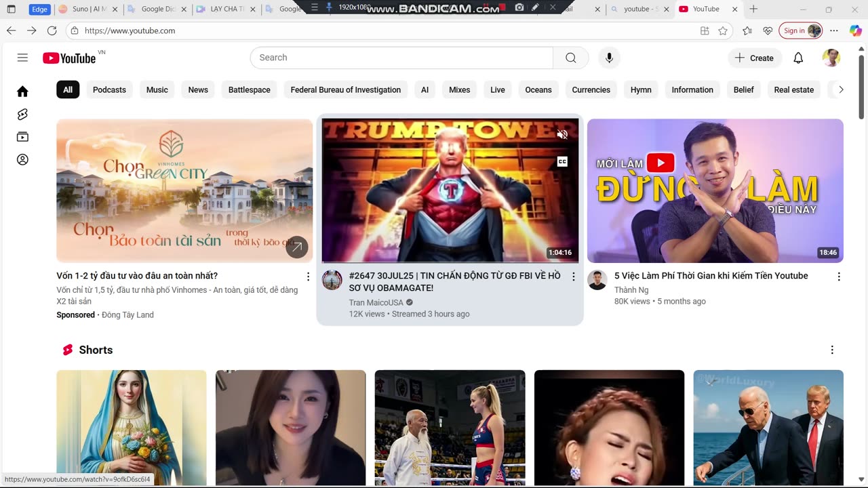Select the AI chip
868x488 pixels.
425,89
